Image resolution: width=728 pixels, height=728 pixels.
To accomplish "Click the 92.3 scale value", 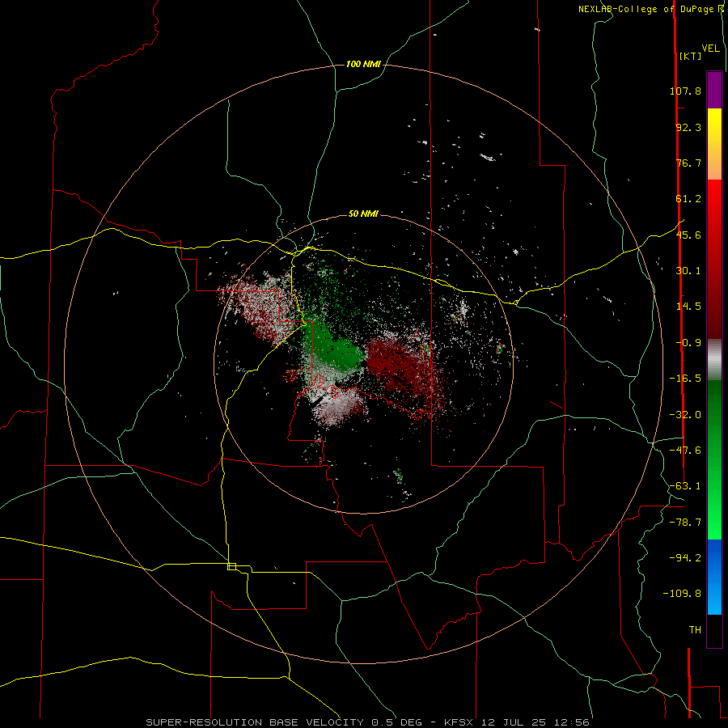I will tap(688, 127).
